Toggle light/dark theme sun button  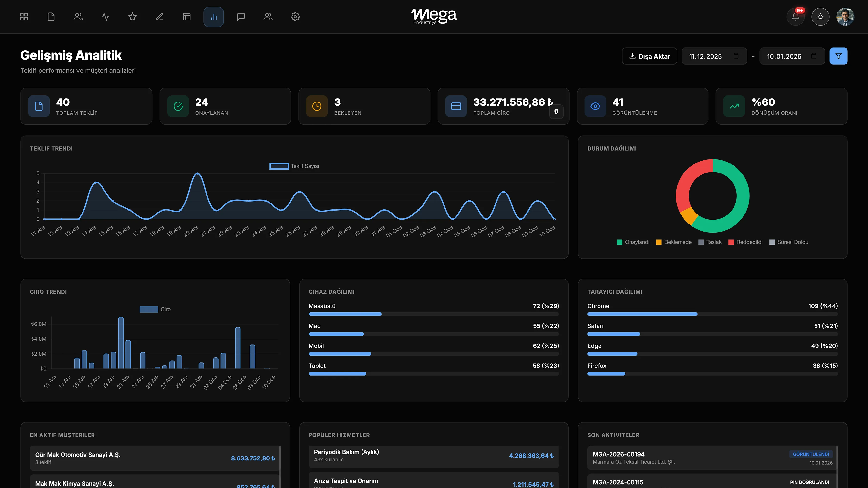click(x=820, y=17)
